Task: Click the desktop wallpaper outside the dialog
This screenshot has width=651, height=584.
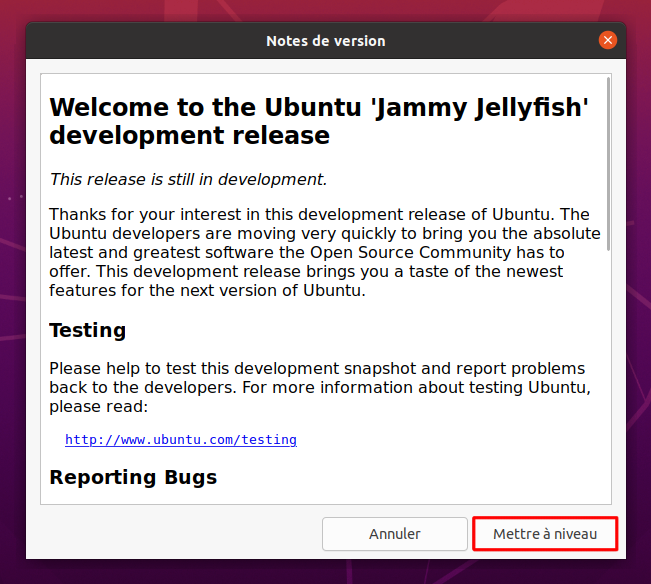Action: pos(12,291)
